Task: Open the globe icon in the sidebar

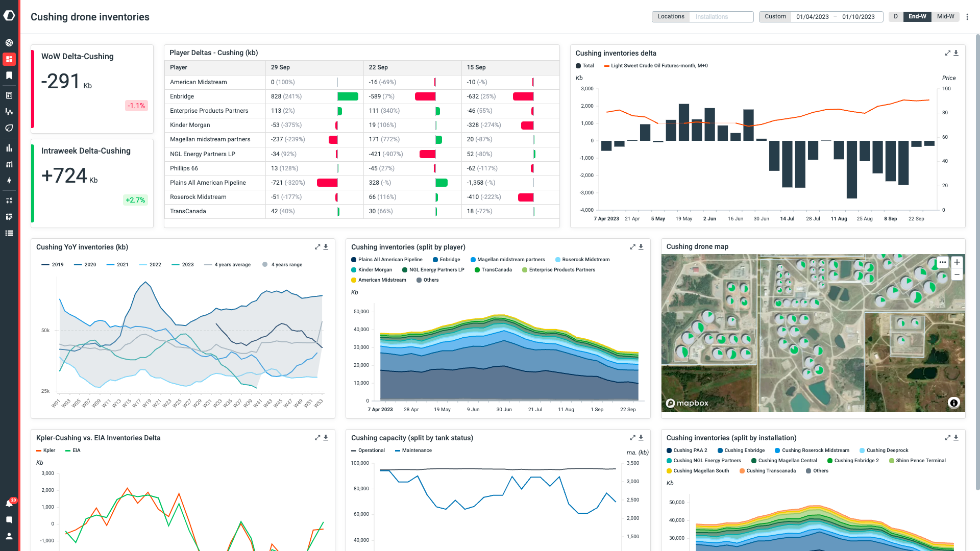Action: tap(9, 42)
